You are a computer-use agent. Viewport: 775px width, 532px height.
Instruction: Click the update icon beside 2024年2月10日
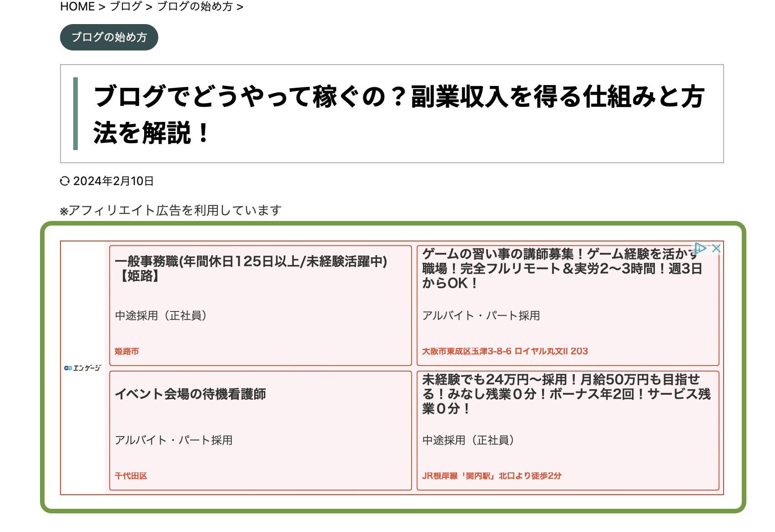coord(65,181)
